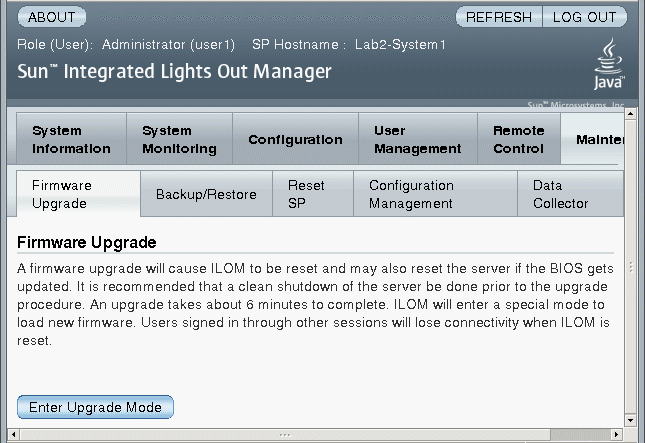Click Enter Upgrade Mode button
The width and height of the screenshot is (645, 443).
[95, 407]
